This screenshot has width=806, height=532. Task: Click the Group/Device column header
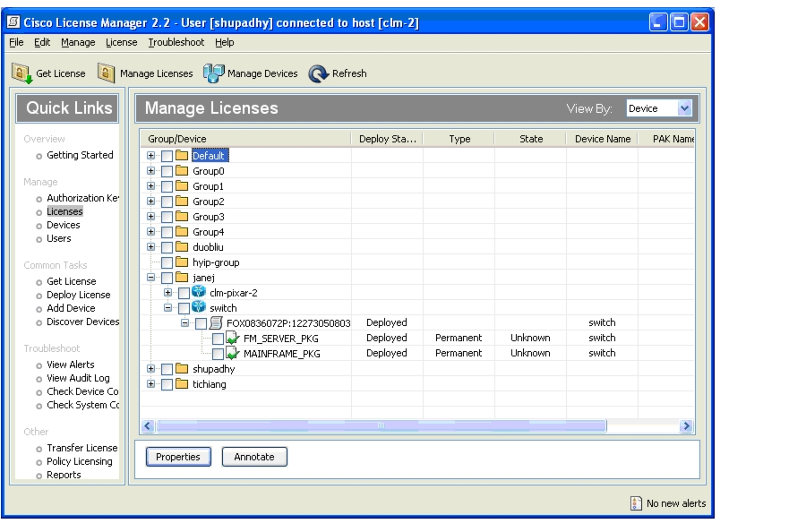[x=246, y=139]
